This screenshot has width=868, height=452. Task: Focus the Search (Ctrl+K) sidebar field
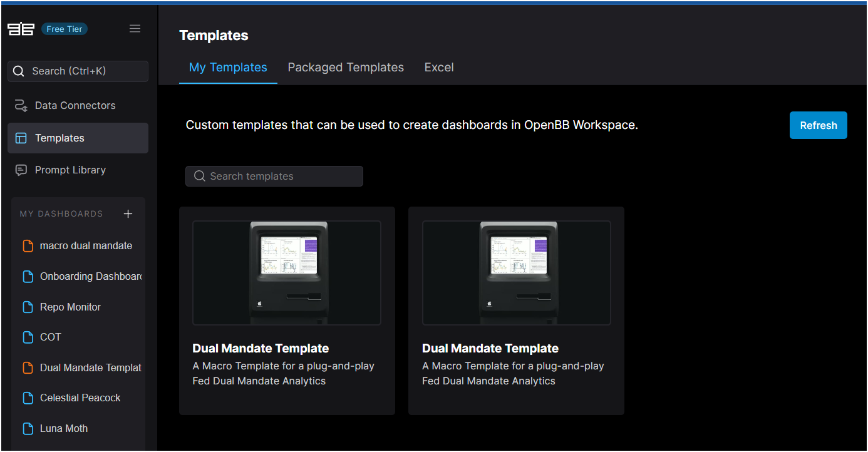78,71
